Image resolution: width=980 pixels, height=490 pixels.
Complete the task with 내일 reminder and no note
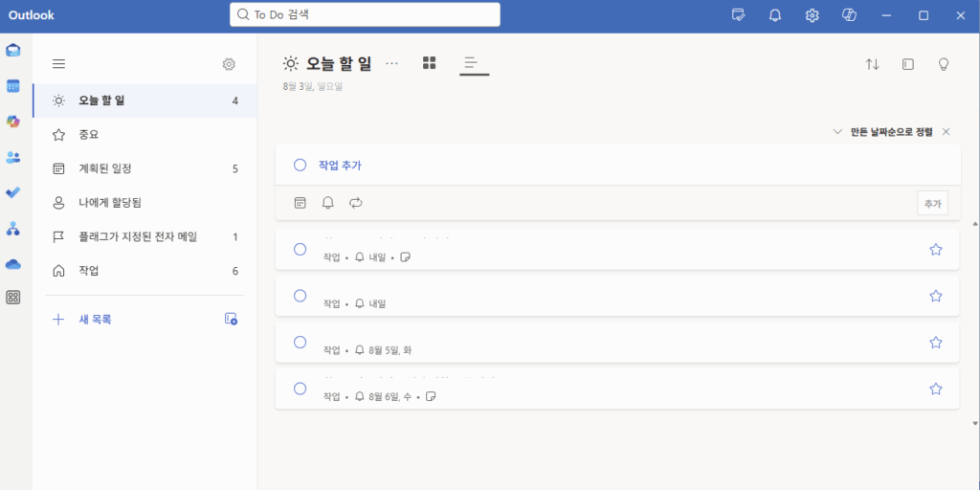click(300, 296)
